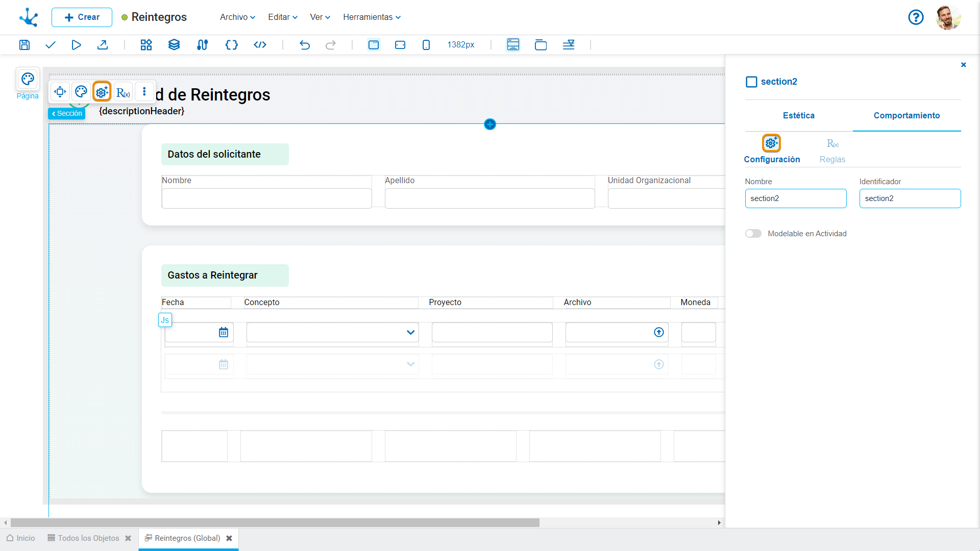Click the section gear configuration icon
The width and height of the screenshot is (980, 551).
(x=102, y=92)
